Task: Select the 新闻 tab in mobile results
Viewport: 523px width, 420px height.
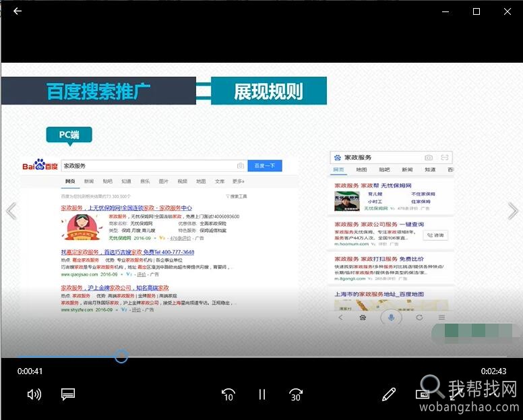Action: click(x=407, y=169)
